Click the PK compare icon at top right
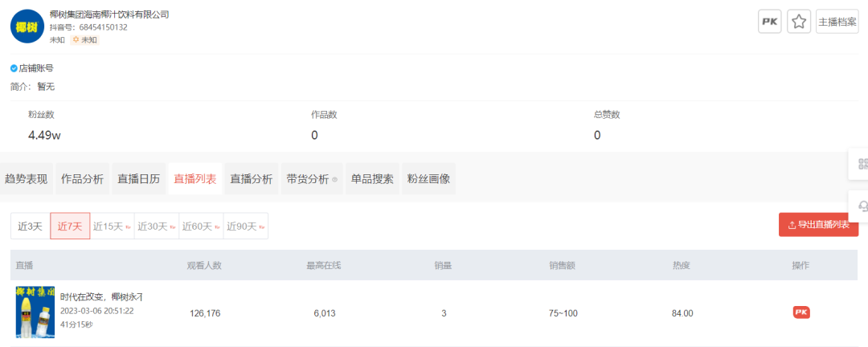This screenshot has height=347, width=868. (770, 22)
